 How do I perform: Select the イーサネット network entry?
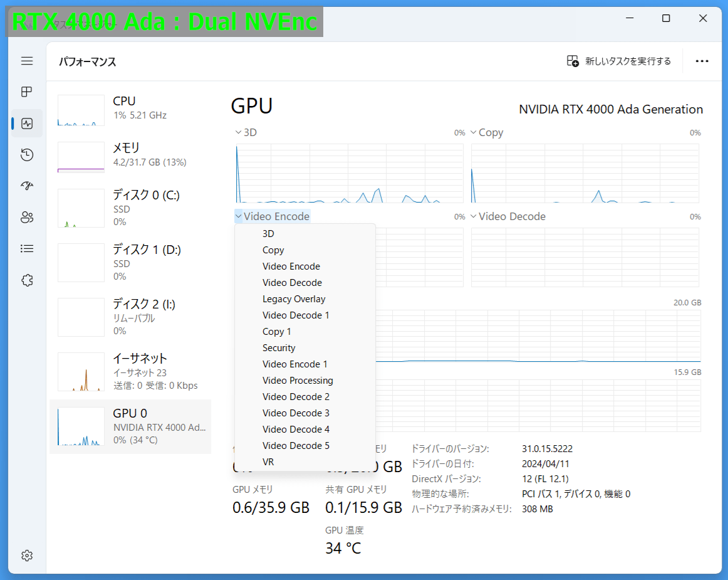coord(130,371)
